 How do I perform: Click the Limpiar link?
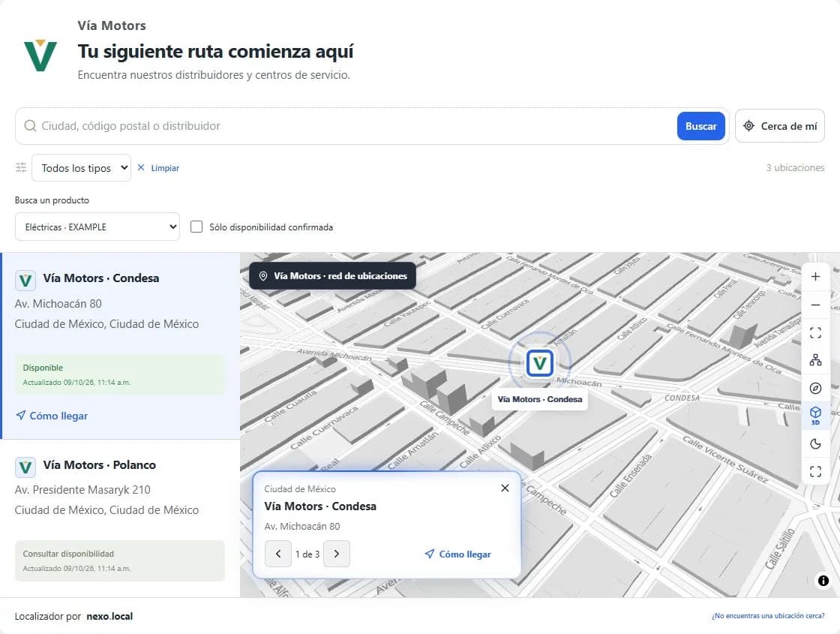(158, 168)
